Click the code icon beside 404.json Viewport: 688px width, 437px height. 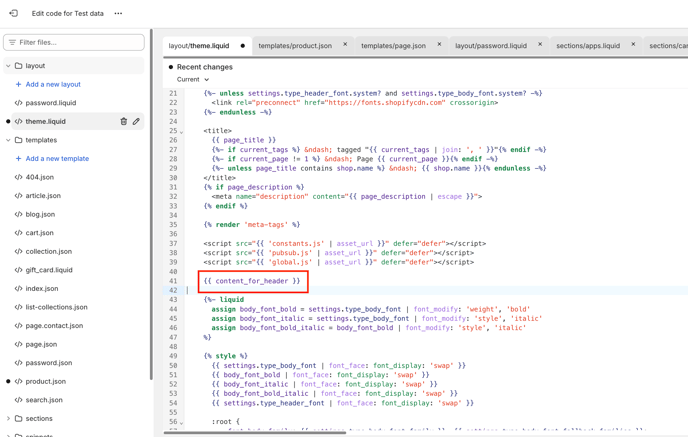coord(18,177)
